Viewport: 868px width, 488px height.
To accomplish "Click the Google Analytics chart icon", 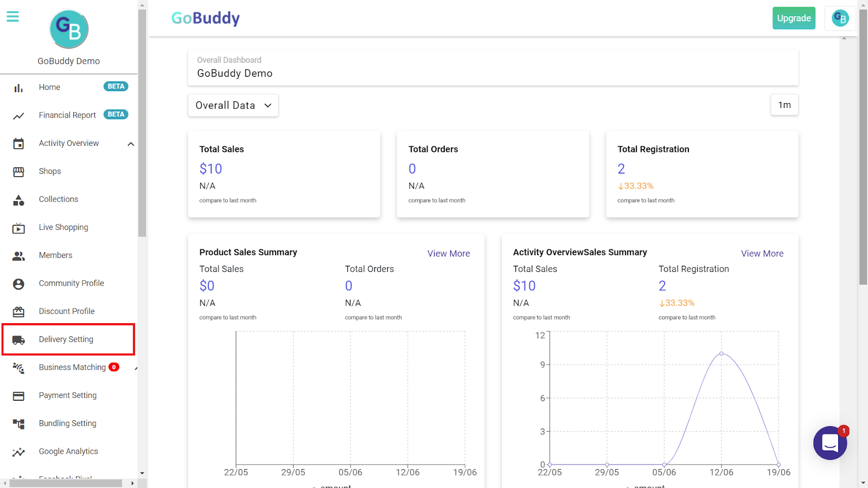I will point(18,452).
